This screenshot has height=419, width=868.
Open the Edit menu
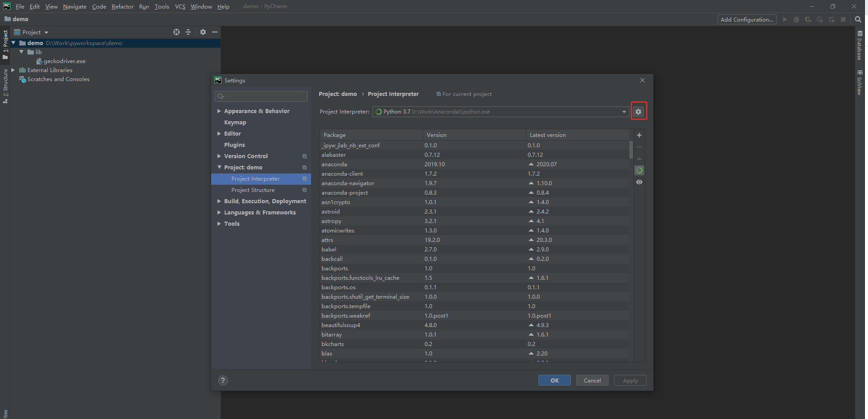coord(35,6)
